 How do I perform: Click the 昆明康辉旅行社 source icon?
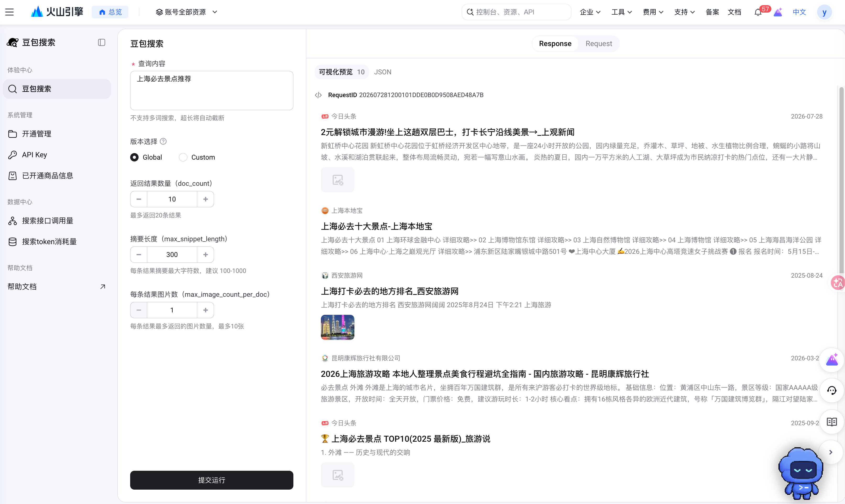coord(325,358)
